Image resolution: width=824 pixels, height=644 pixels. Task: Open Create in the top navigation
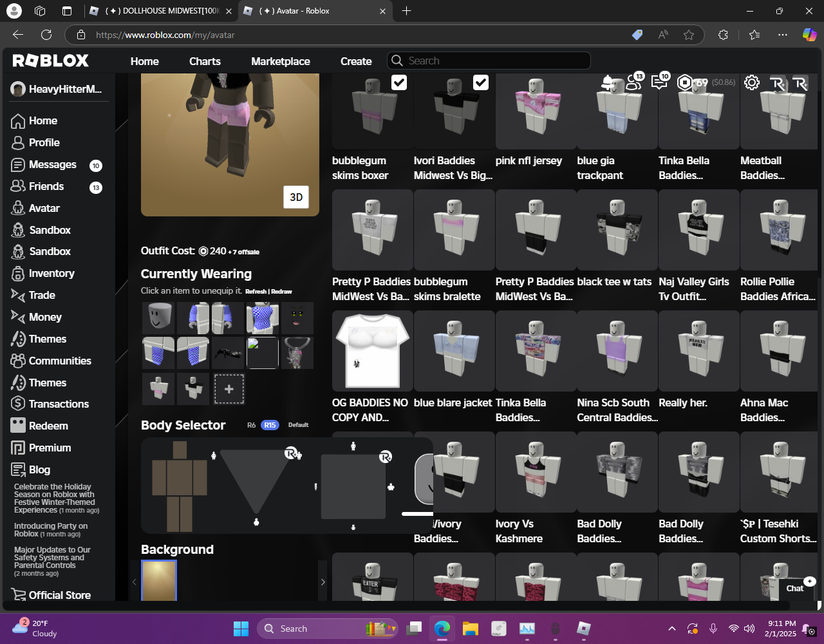(x=356, y=61)
